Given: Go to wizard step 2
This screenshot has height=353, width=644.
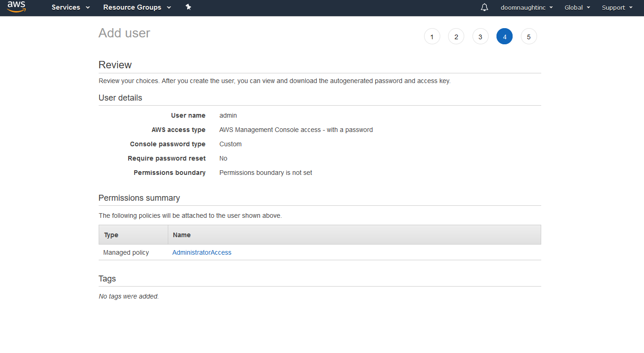Looking at the screenshot, I should click(456, 36).
